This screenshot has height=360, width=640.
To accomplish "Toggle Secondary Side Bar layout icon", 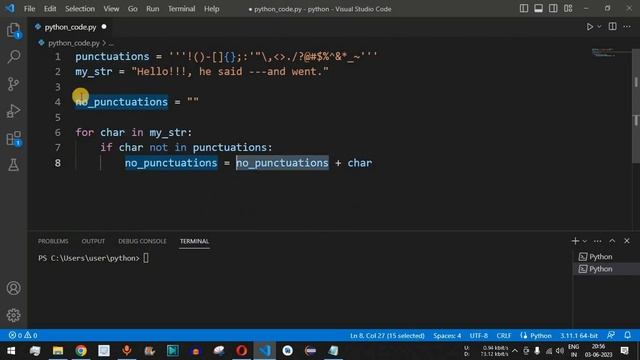I will pyautogui.click(x=553, y=9).
